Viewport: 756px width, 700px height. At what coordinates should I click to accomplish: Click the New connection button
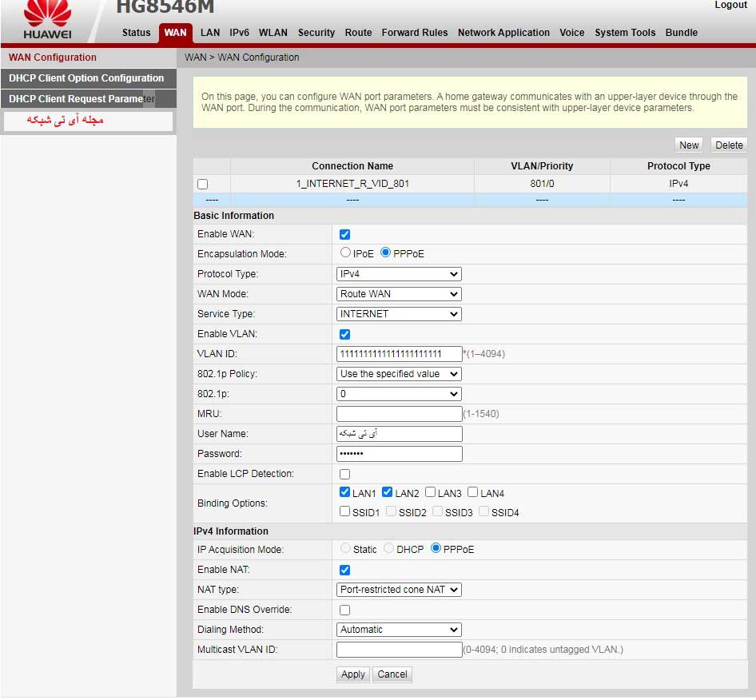[689, 145]
